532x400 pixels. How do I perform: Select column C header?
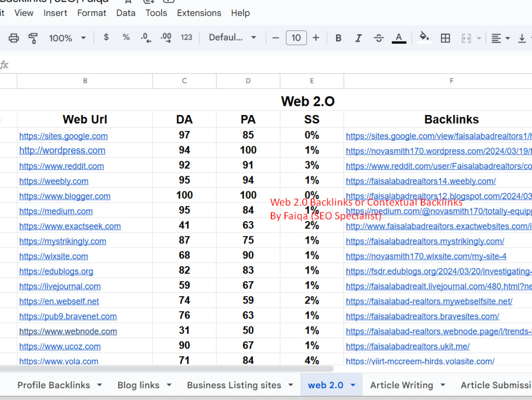[x=184, y=81]
